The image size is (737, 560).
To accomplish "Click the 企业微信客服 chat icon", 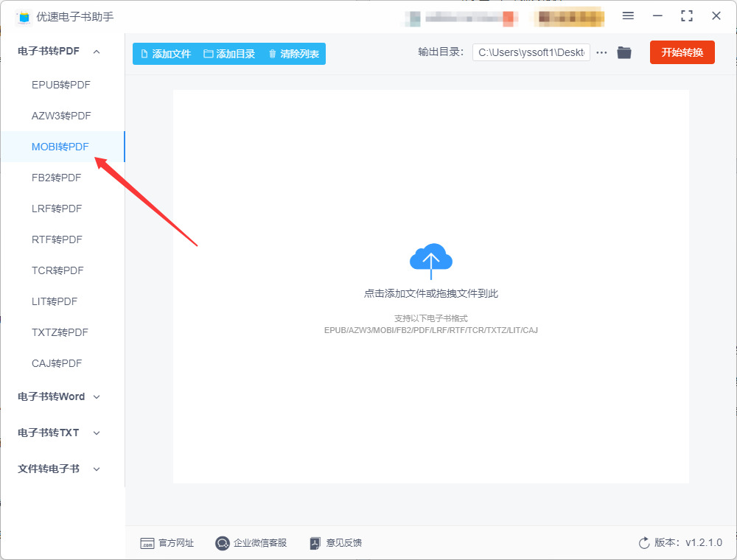I will click(x=223, y=543).
